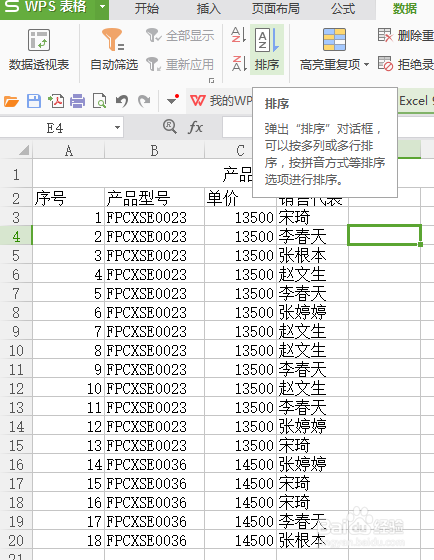Image resolution: width=434 pixels, height=560 pixels.
Task: Switch to the 公式 ribbon tab
Action: point(343,9)
